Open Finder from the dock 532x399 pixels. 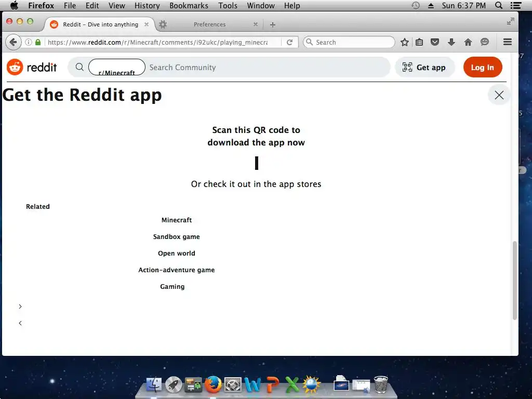tap(154, 385)
